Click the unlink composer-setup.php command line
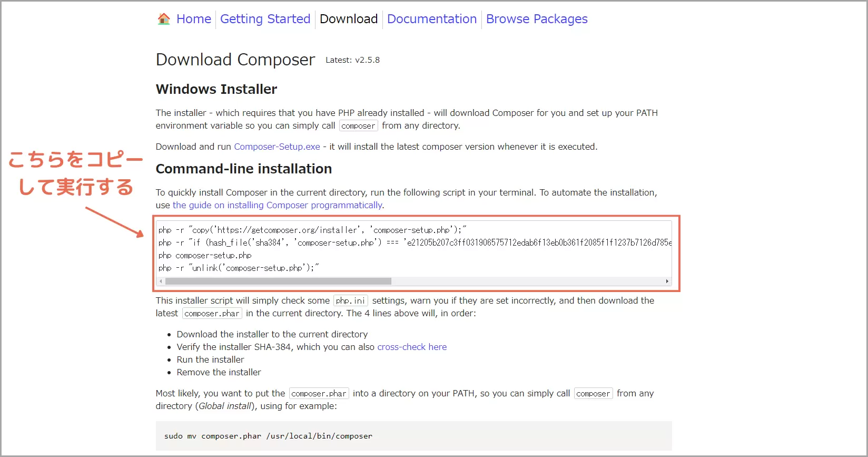Viewport: 868px width, 457px height. [x=239, y=268]
